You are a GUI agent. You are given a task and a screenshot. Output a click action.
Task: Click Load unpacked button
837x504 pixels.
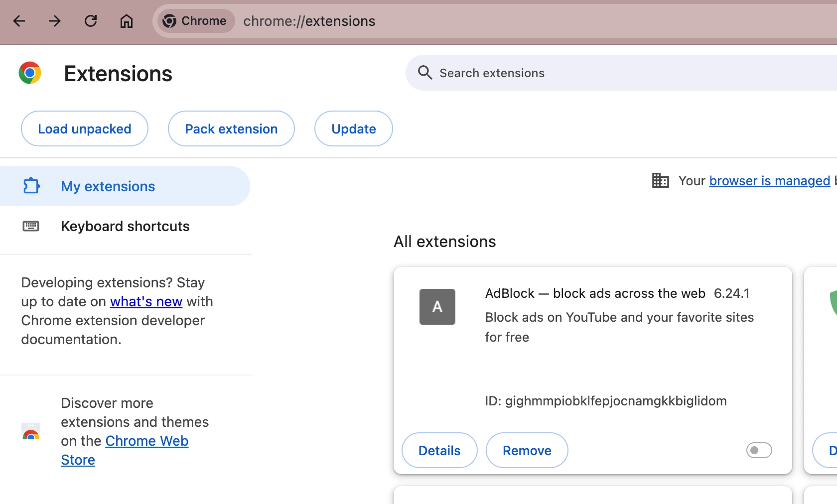[85, 128]
